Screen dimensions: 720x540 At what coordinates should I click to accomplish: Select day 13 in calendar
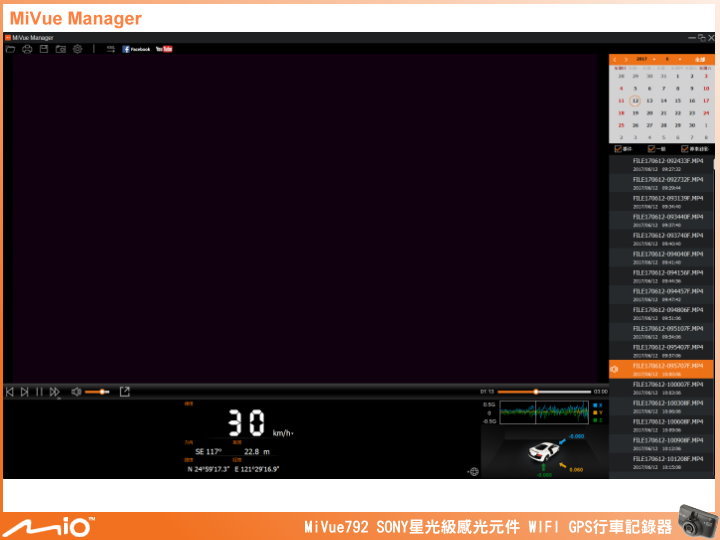649,101
